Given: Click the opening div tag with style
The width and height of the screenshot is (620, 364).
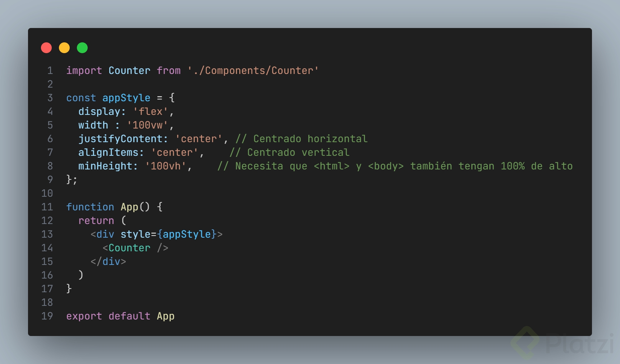Looking at the screenshot, I should pos(156,234).
